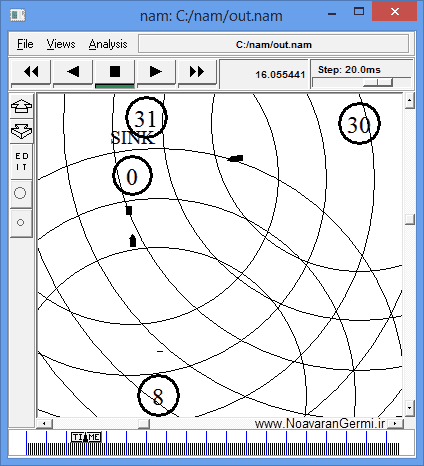Click the horizontal scrollbar left arrow
This screenshot has height=466, width=424.
click(x=45, y=424)
